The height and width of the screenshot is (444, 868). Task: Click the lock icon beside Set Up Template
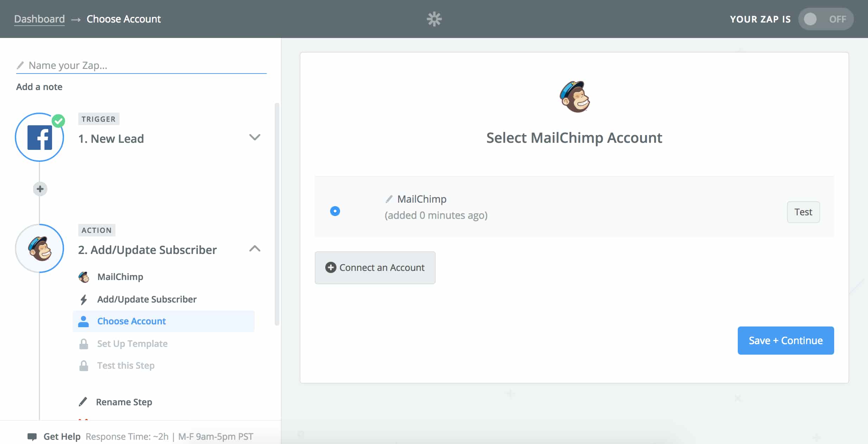point(84,344)
